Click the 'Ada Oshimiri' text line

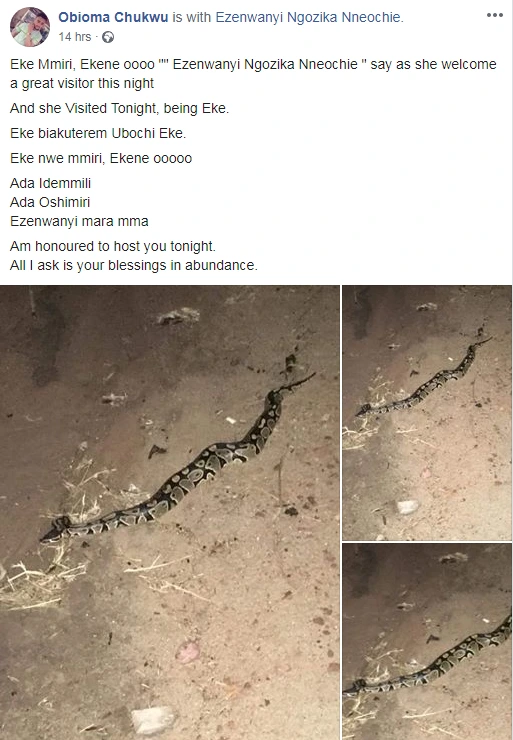tap(50, 202)
